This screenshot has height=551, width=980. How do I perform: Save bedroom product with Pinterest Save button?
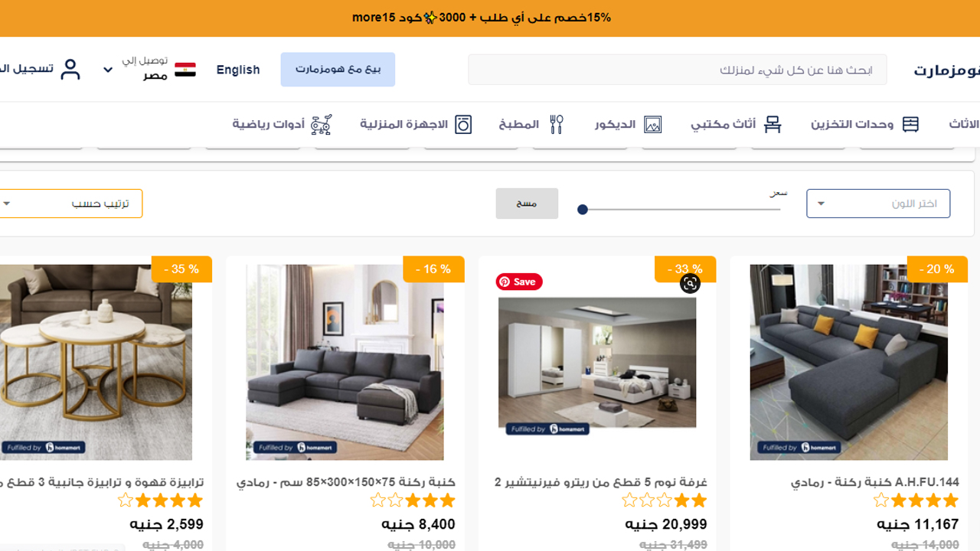(519, 282)
